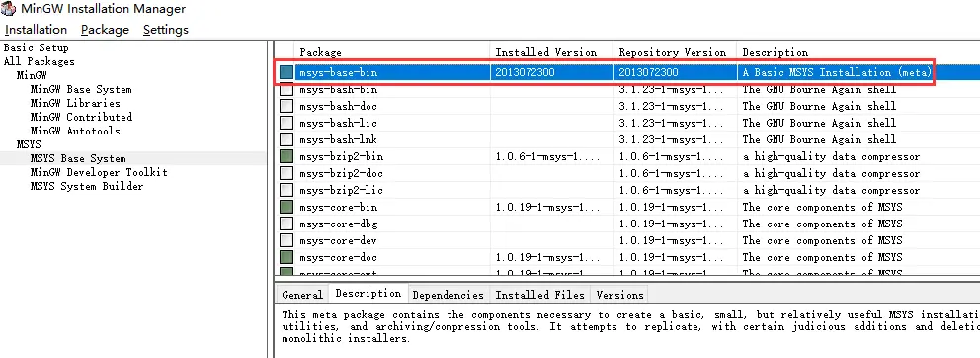The height and width of the screenshot is (358, 980).
Task: Mark the msys-bzip2-lic package box
Action: [286, 190]
